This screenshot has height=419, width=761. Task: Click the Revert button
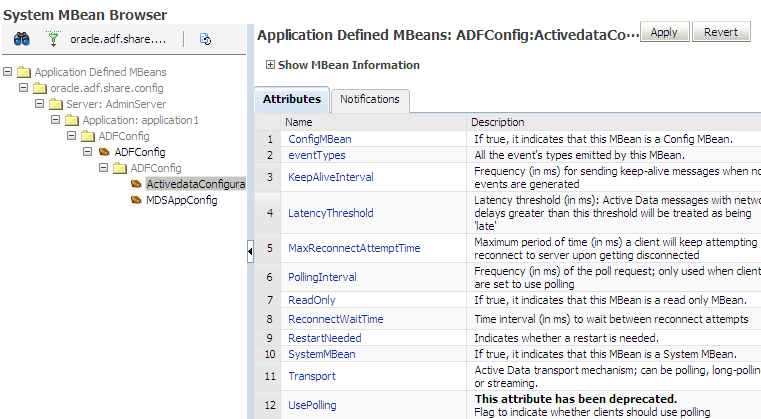click(721, 32)
